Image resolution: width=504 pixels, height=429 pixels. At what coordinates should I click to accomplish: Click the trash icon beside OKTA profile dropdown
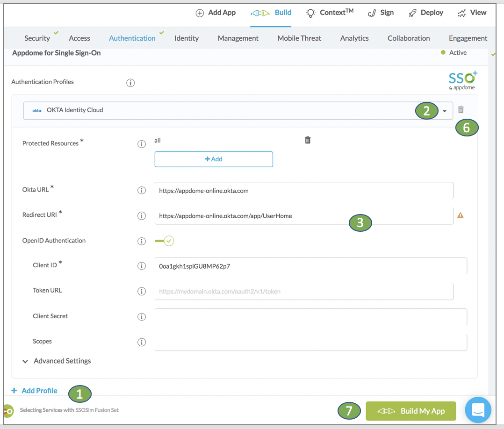pyautogui.click(x=461, y=110)
